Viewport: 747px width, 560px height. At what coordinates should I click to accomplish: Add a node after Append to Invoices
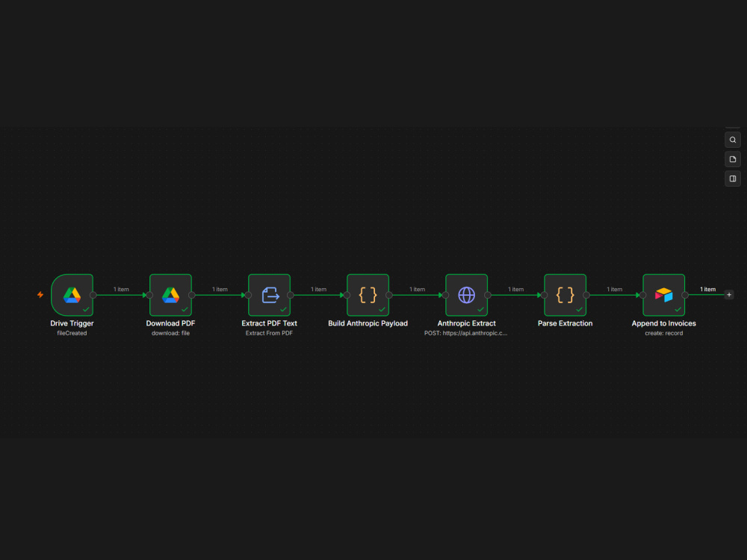coord(729,295)
